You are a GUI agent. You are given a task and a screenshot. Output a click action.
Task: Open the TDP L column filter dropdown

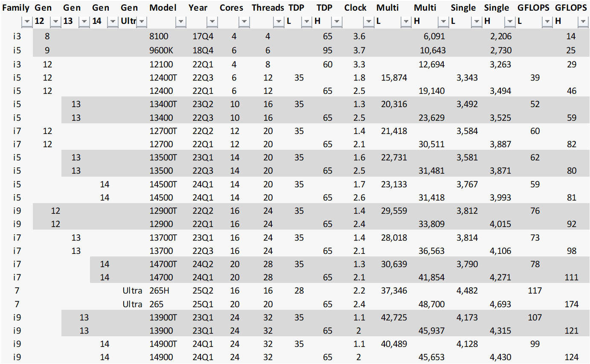(307, 21)
